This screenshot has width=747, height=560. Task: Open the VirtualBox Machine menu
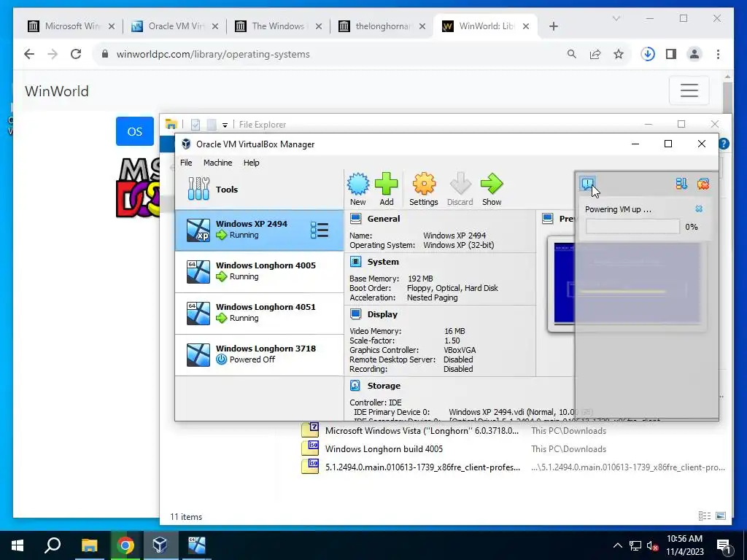[x=217, y=163]
